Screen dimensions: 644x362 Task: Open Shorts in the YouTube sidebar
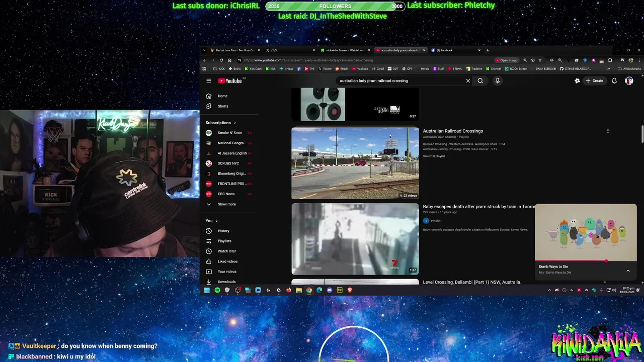217,106
